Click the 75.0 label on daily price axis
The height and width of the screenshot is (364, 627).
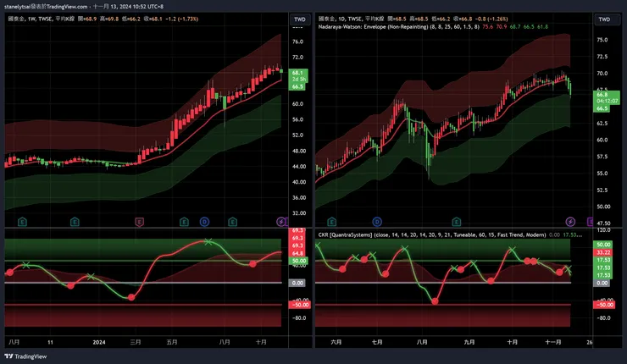point(602,40)
